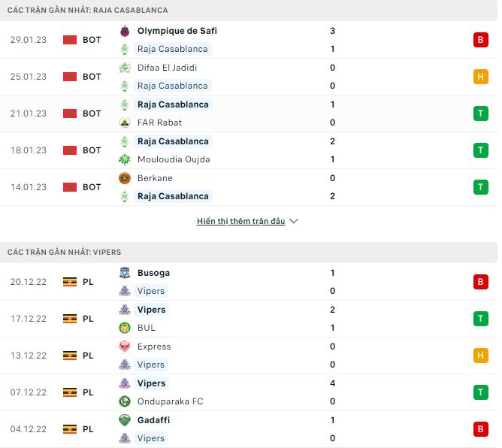Click the Difaa El Jadidi team logo
The image size is (502, 448).
point(125,68)
